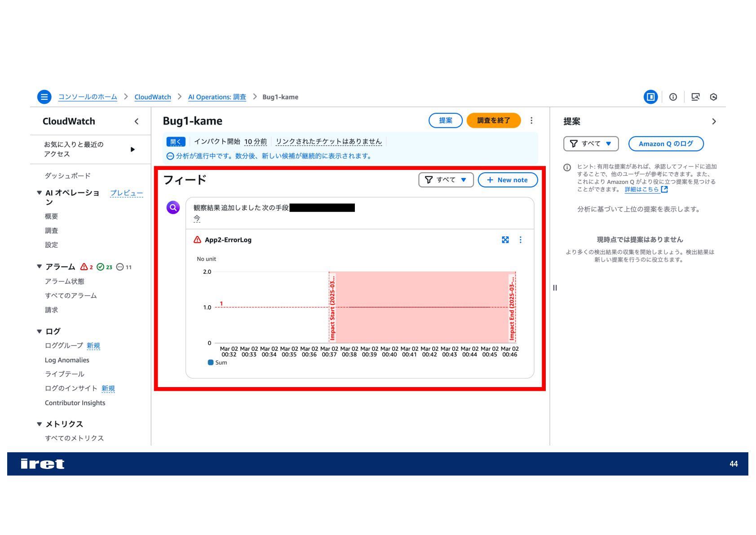Click the hexagon settings icon in header

pos(713,97)
